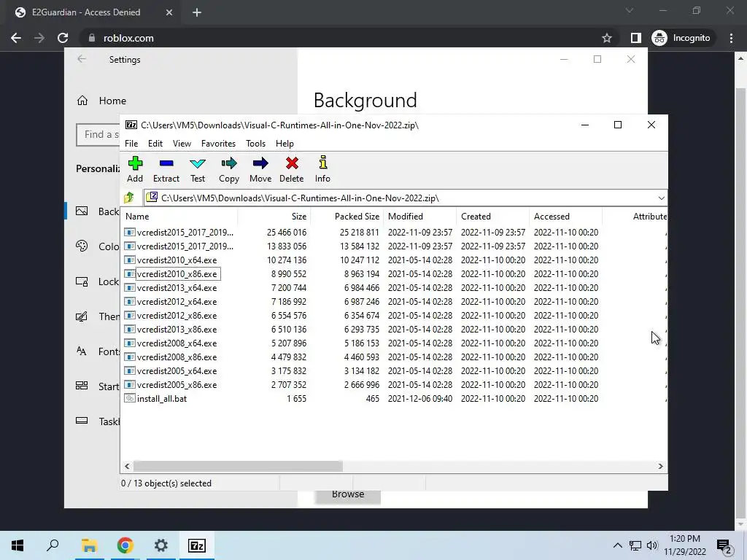Sort by the Name column header

(179, 216)
